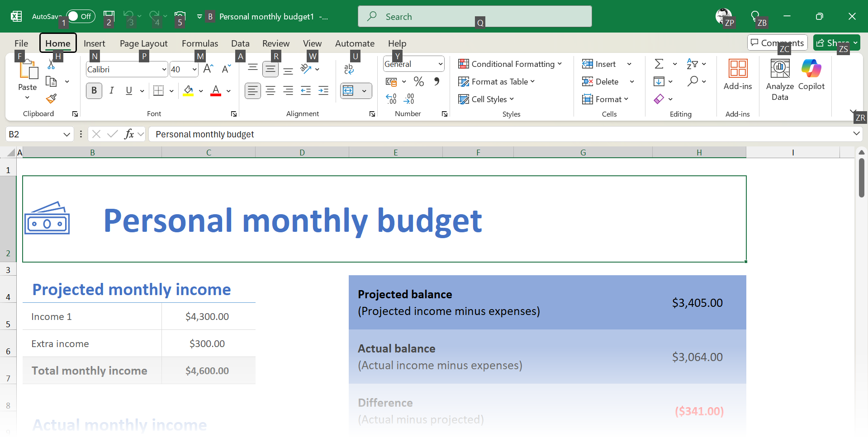This screenshot has width=868, height=437.
Task: Apply red Font Color swatch
Action: [x=216, y=91]
